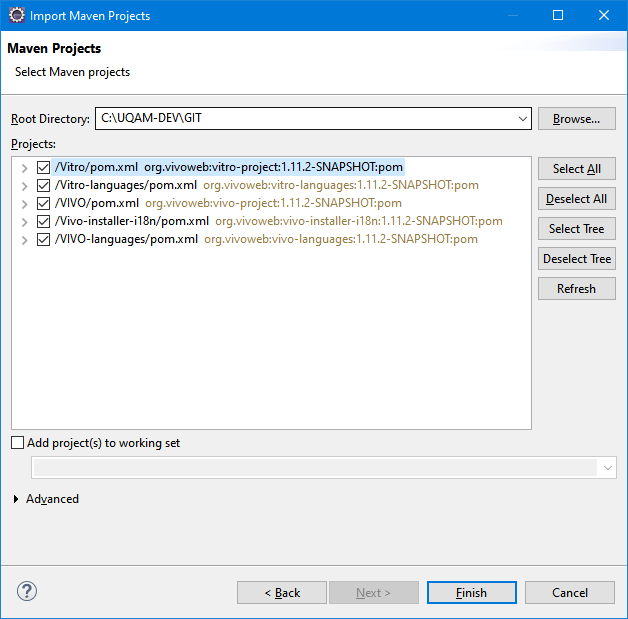Click the help question mark icon
Viewport: 628px width, 619px height.
(x=27, y=591)
